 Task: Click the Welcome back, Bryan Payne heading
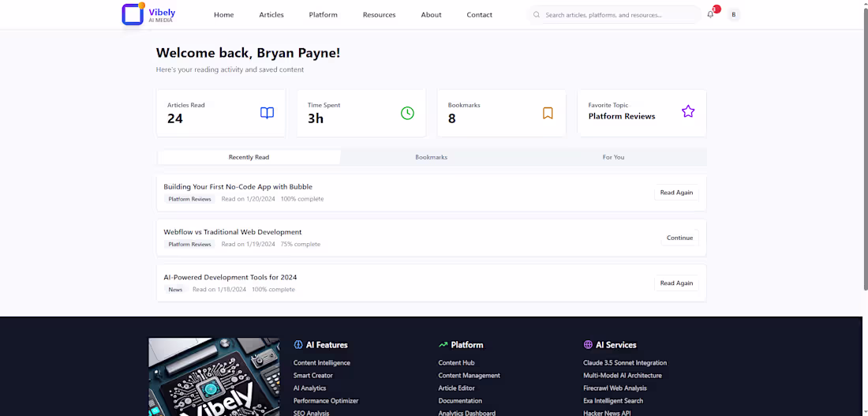(248, 53)
